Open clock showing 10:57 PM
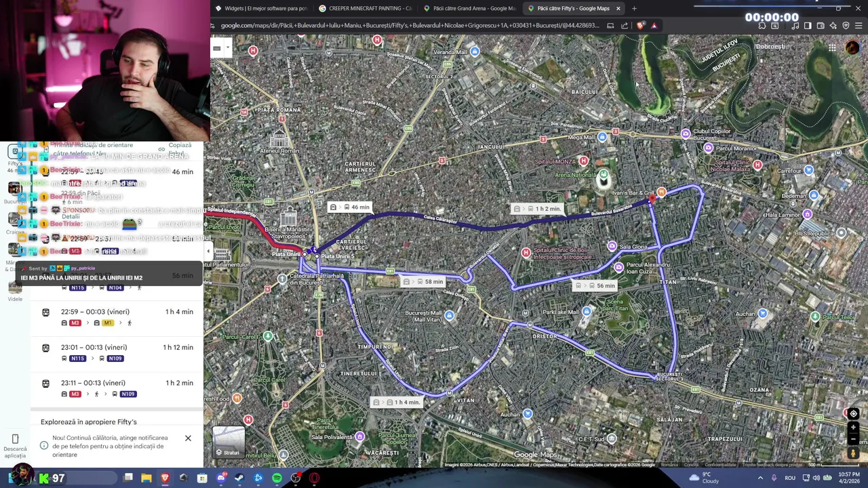868x488 pixels. [x=849, y=478]
